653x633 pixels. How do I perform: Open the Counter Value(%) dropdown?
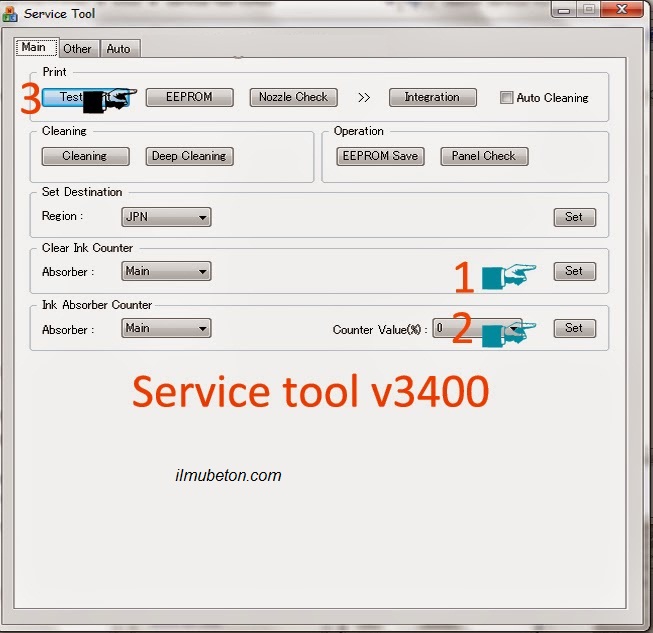tap(477, 329)
